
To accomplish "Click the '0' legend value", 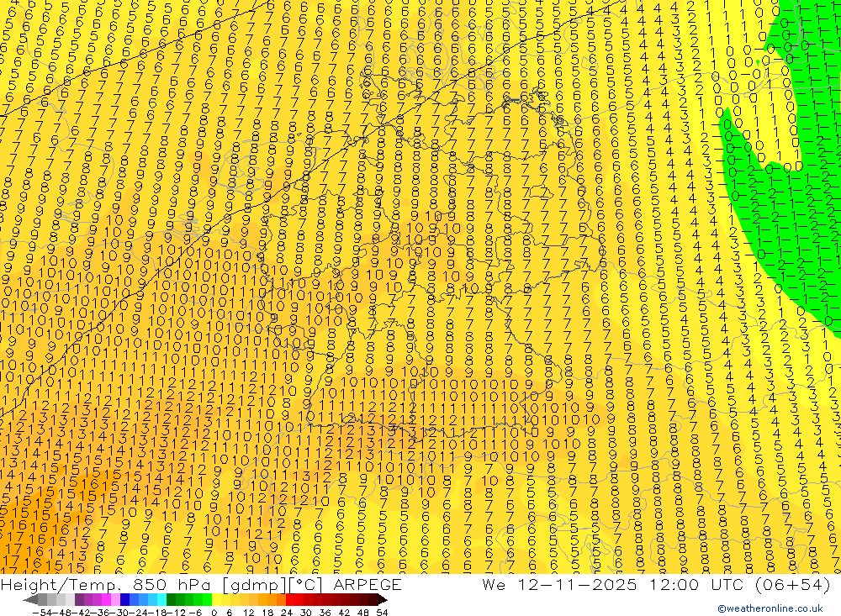I will coord(214,613).
